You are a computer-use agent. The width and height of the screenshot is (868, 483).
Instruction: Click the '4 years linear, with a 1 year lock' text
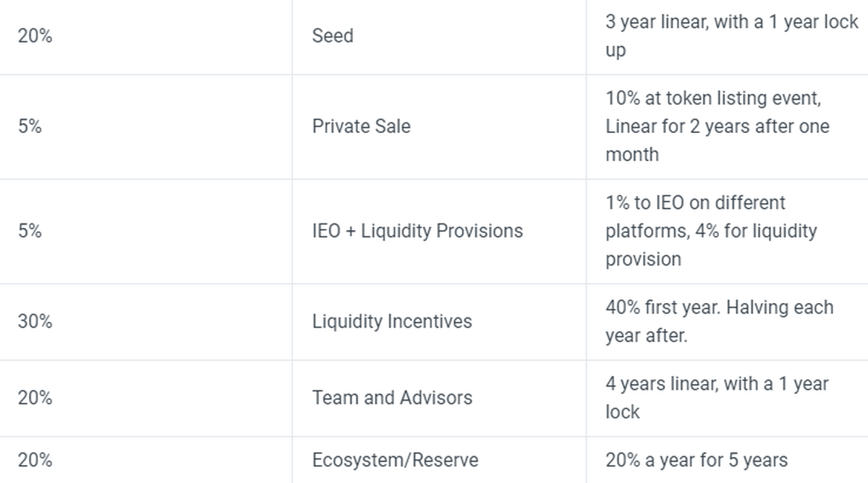717,384
